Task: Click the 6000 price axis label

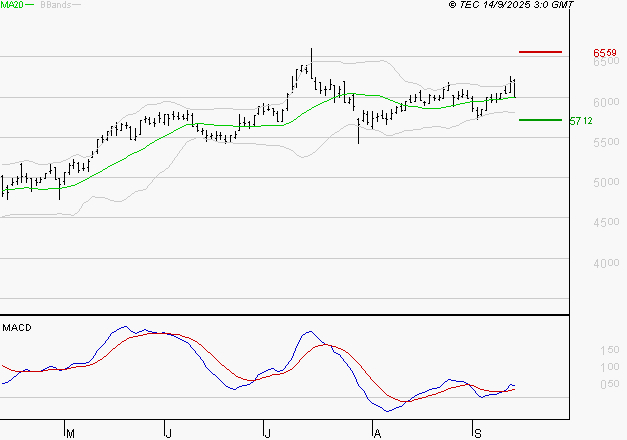Action: click(x=604, y=102)
